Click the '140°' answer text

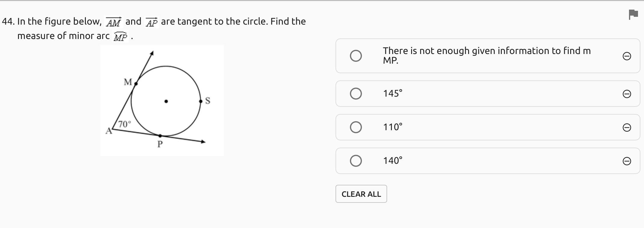(x=393, y=161)
